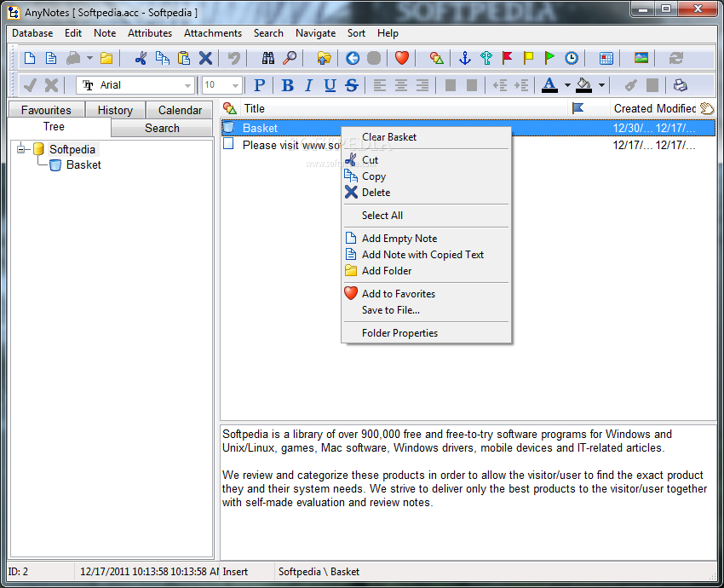
Task: Click the blue back arrow navigation icon
Action: coord(353,58)
